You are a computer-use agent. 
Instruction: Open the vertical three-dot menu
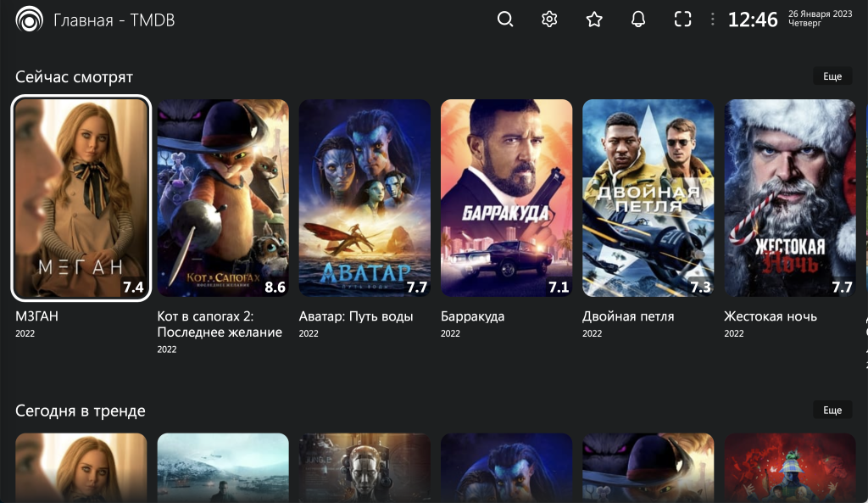(712, 20)
